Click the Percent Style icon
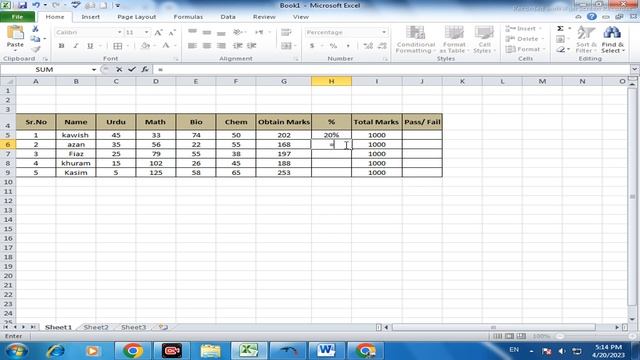Screen dimensions: 640x360 (333, 46)
